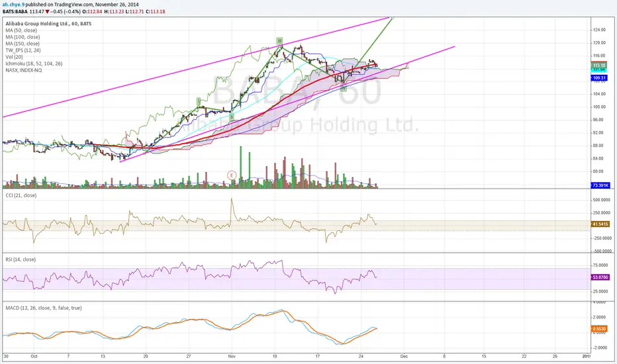The image size is (617, 364).
Task: Click the 500.0000 CCI scale label
Action: click(602, 200)
